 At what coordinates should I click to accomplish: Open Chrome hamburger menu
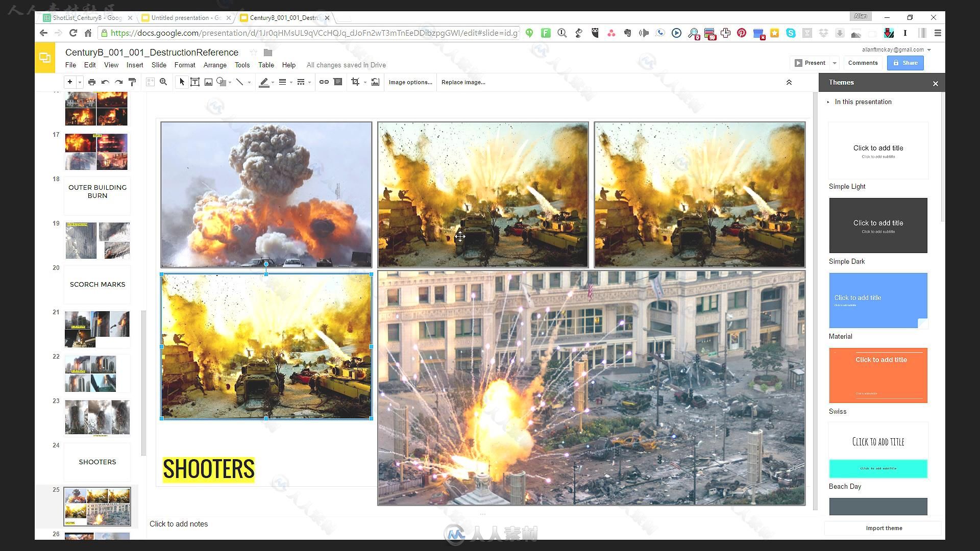[x=938, y=33]
